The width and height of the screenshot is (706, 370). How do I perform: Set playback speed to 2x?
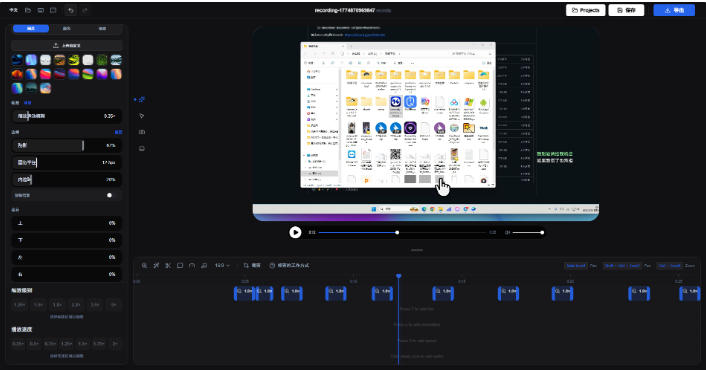115,343
